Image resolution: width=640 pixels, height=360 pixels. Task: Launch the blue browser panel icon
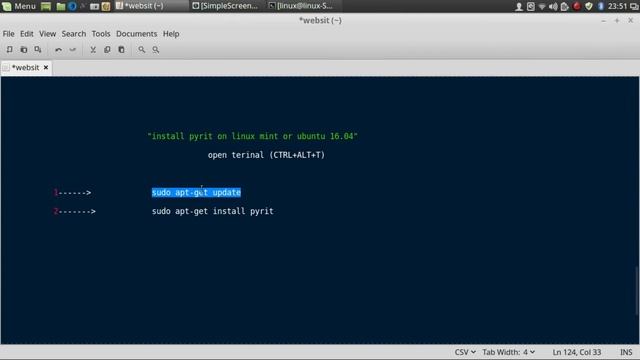click(72, 6)
